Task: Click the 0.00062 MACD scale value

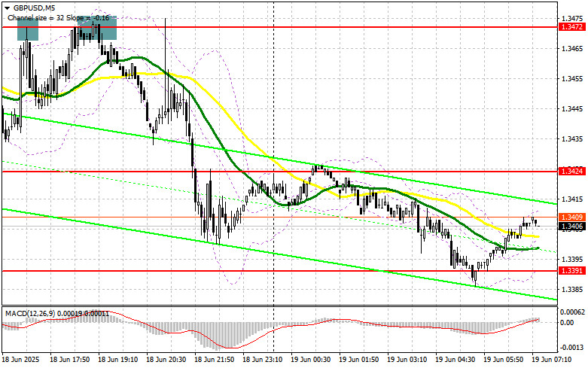Action: 572,312
